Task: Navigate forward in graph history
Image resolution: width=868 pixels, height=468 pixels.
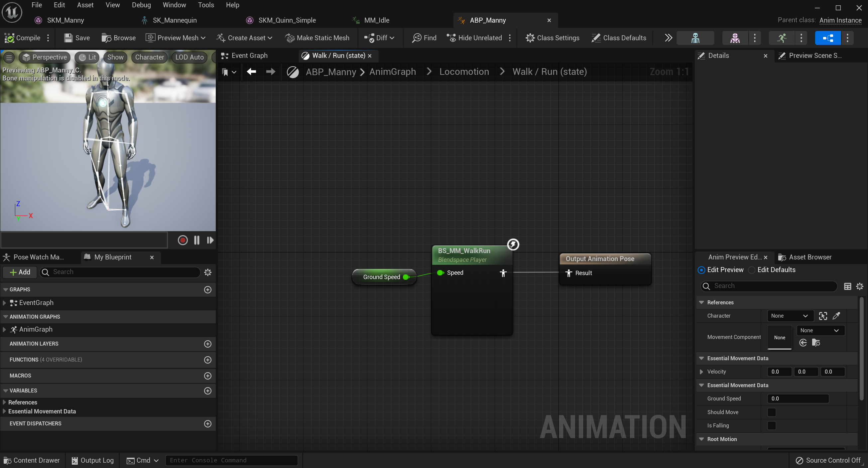Action: coord(270,72)
